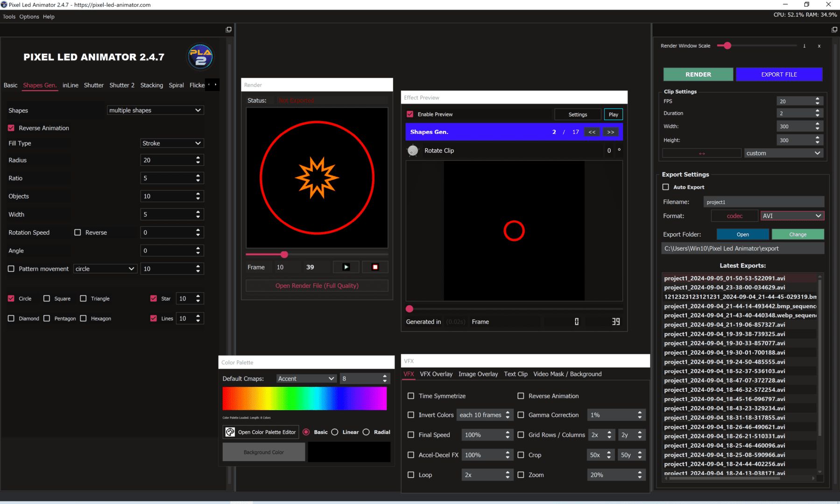
Task: Enable Time Symmetrize checkbox
Action: 411,396
